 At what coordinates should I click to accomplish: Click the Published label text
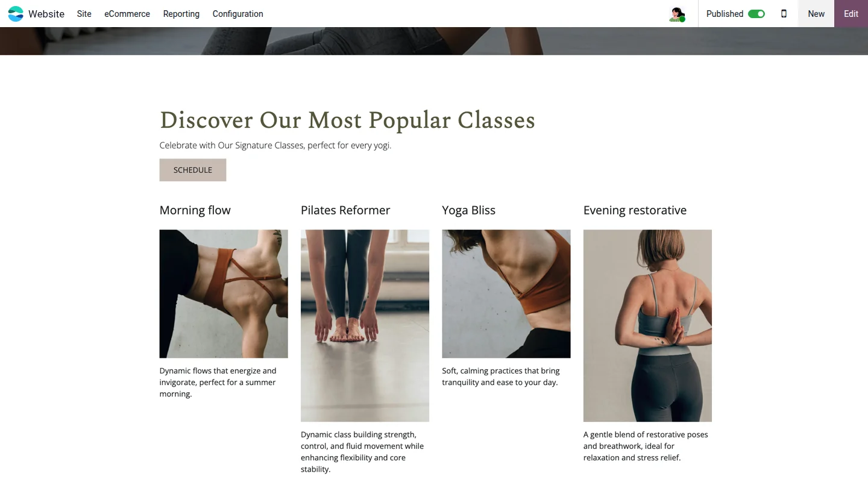coord(725,14)
